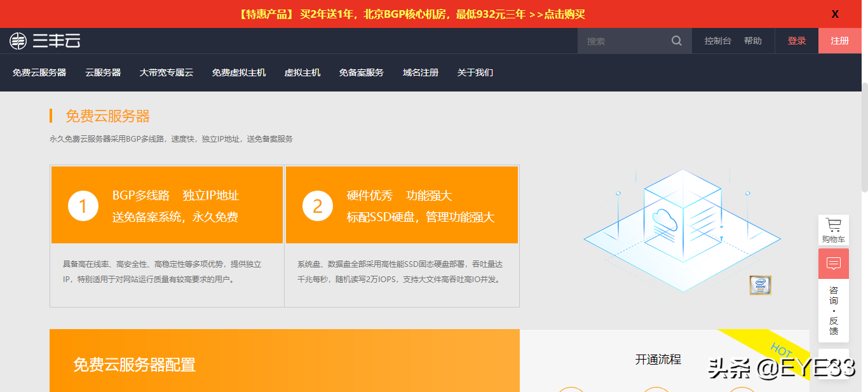This screenshot has height=392, width=868.
Task: Open the 云服务器 menu item
Action: tap(103, 72)
